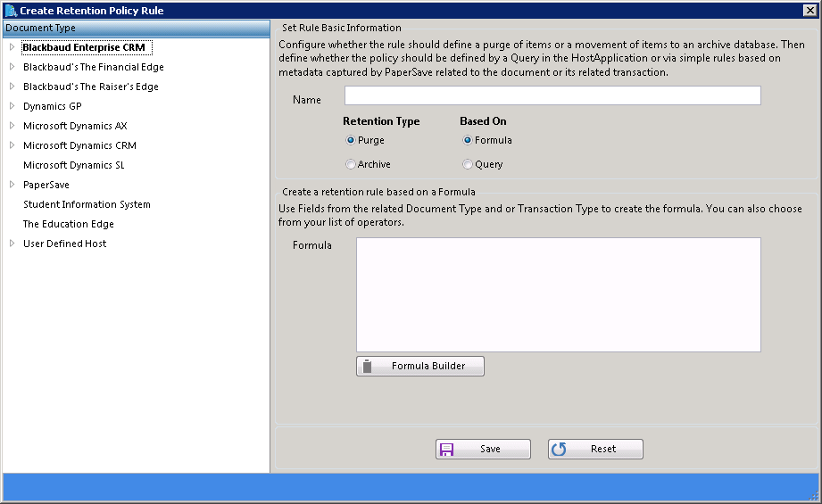Screen dimensions: 822x504
Task: Click the window resize grip at the corner
Action: pos(814,496)
